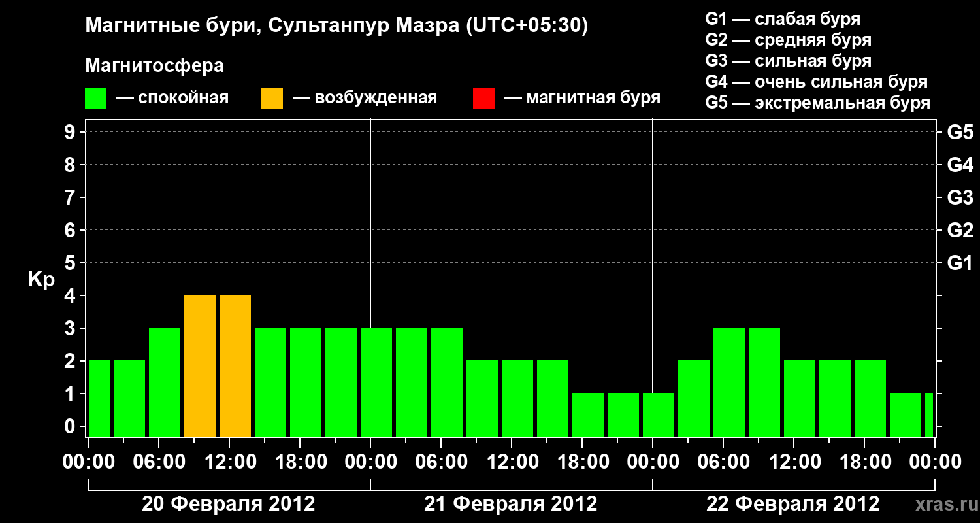This screenshot has width=980, height=523.
Task: Click the '00:00' label starting 22 February
Action: tap(653, 462)
